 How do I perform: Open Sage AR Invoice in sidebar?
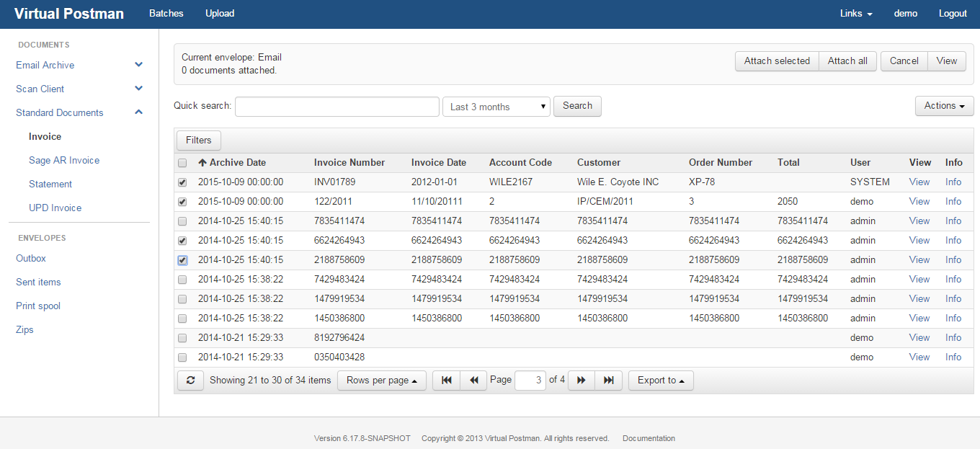point(64,161)
